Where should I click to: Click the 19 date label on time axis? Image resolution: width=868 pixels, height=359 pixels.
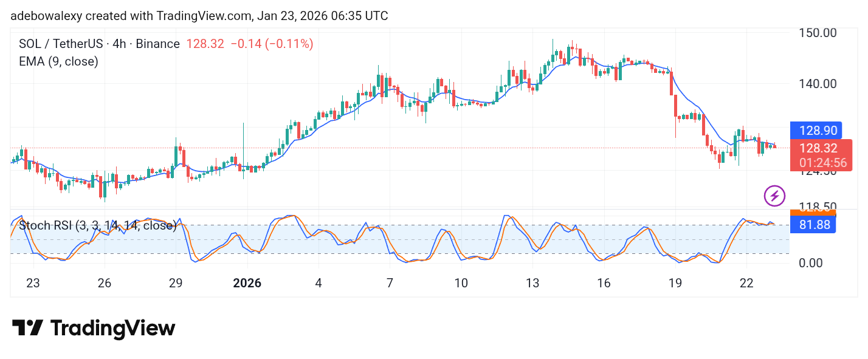pyautogui.click(x=675, y=284)
